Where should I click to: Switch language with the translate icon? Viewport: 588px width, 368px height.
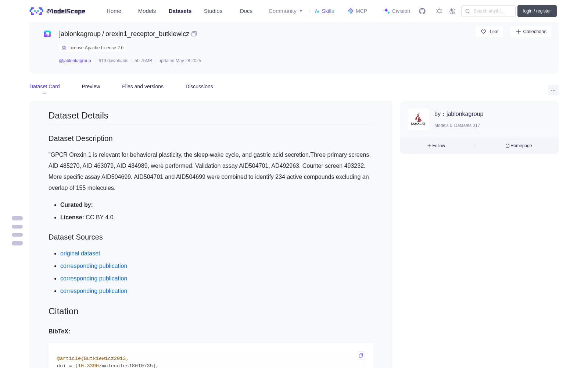click(452, 11)
